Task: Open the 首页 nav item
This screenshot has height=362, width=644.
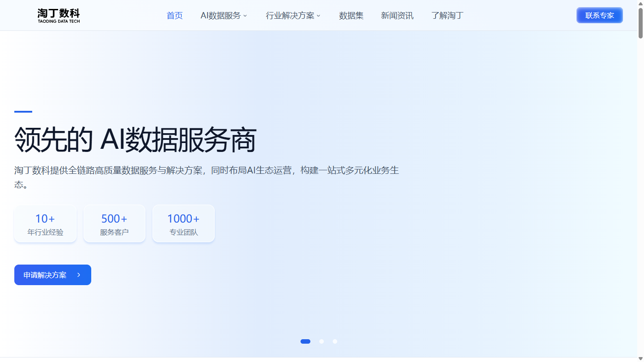Action: (174, 16)
